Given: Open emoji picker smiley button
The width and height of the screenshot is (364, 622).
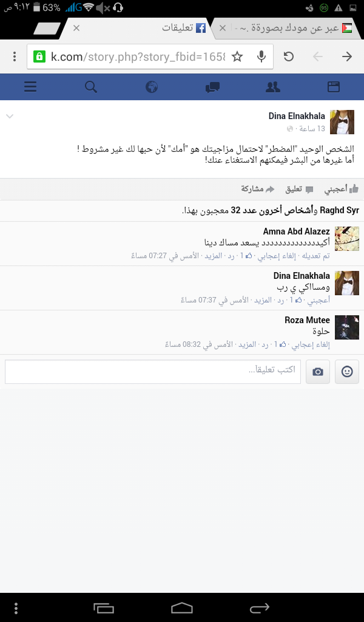Looking at the screenshot, I should coord(347,372).
